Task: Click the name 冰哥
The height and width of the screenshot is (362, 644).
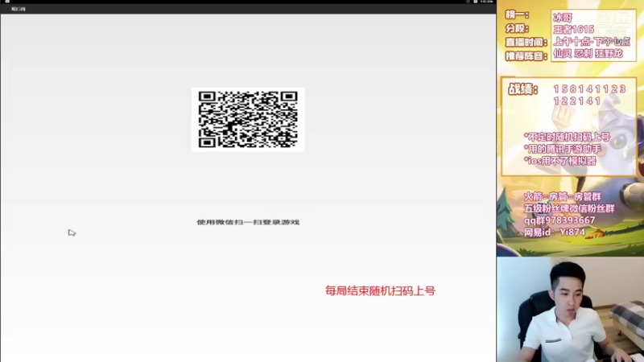Action: click(x=563, y=17)
